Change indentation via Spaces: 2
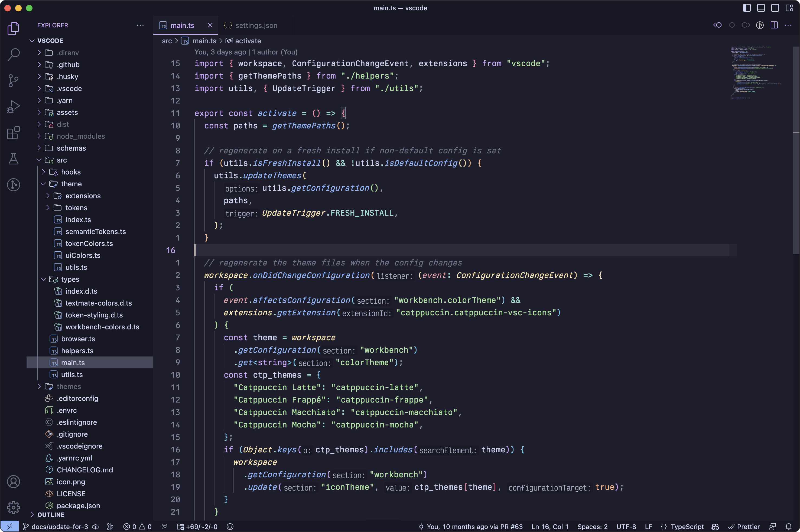 [593, 527]
